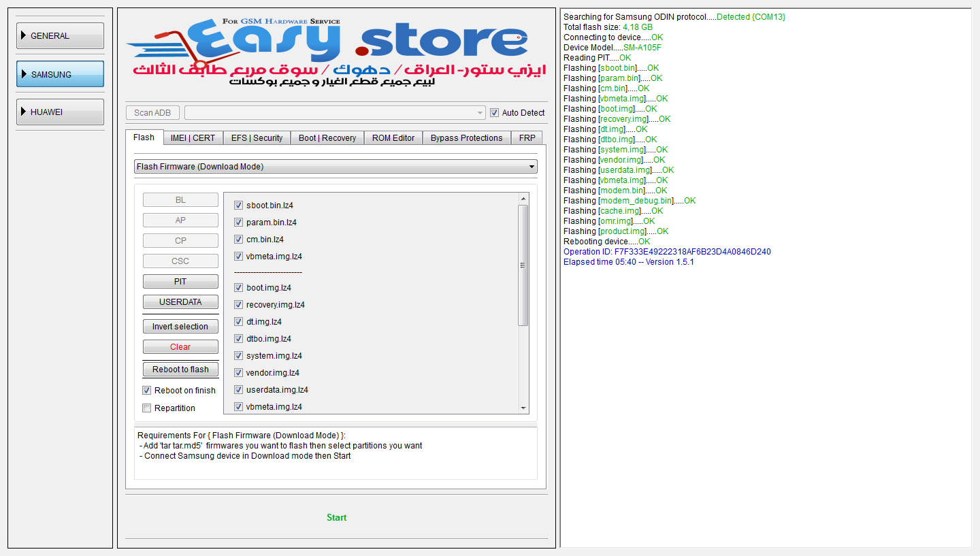Click the CSC firmware button
The width and height of the screenshot is (980, 556).
pos(180,261)
